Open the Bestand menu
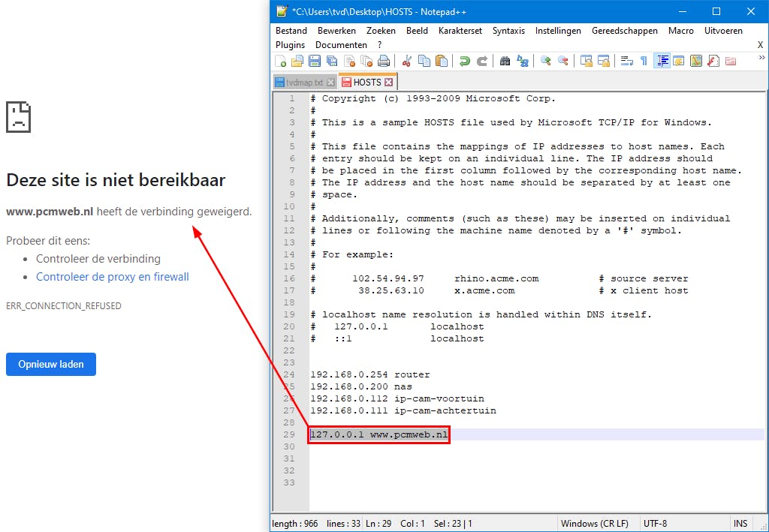Screen dimensions: 769x532 [x=291, y=30]
